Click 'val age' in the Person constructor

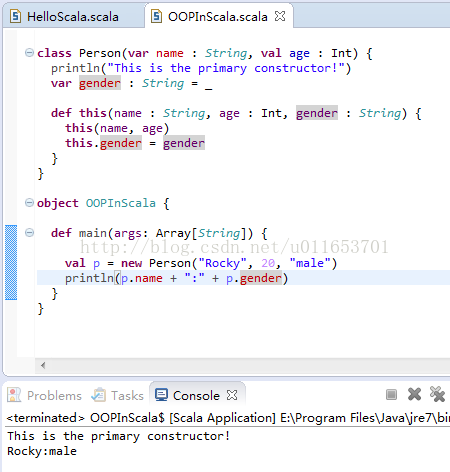point(285,53)
